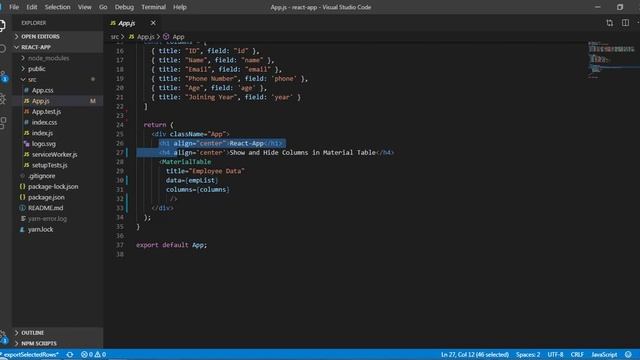Open the .gitignore file
The height and width of the screenshot is (360, 640).
coord(41,176)
